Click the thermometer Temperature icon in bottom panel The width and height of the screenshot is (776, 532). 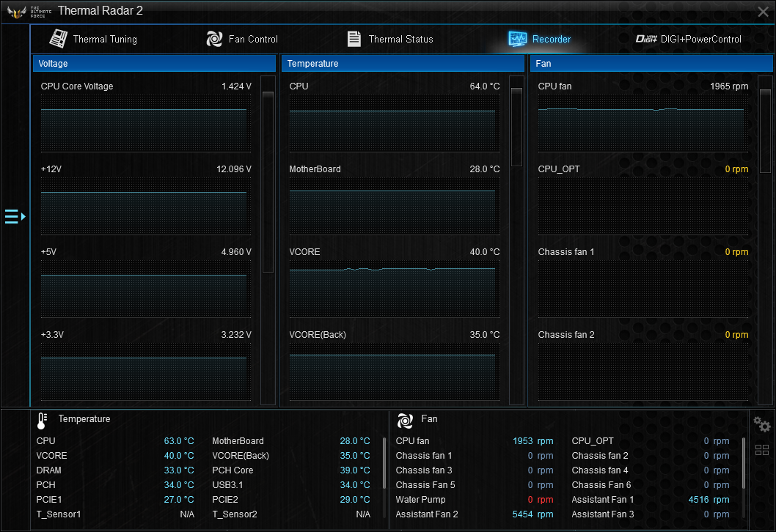[x=42, y=421]
